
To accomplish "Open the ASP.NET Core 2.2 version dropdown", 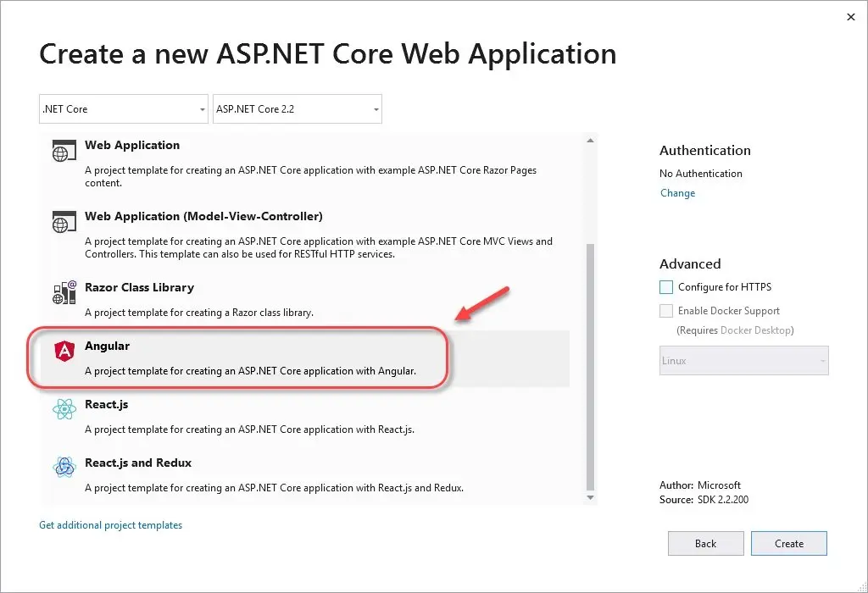I will click(298, 109).
